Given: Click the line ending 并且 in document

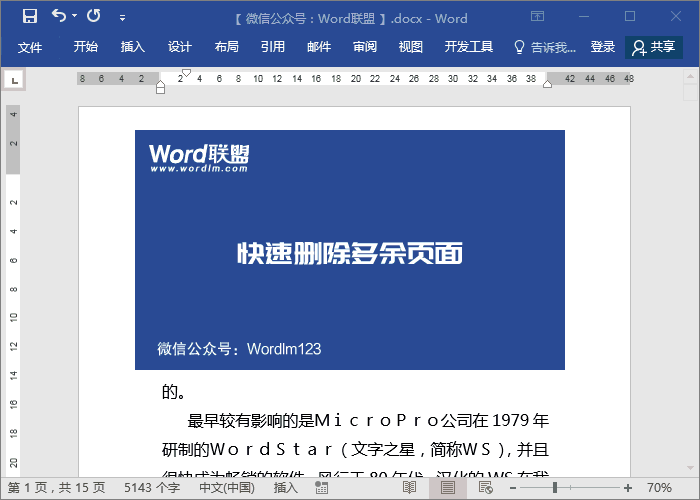Looking at the screenshot, I should [355, 450].
